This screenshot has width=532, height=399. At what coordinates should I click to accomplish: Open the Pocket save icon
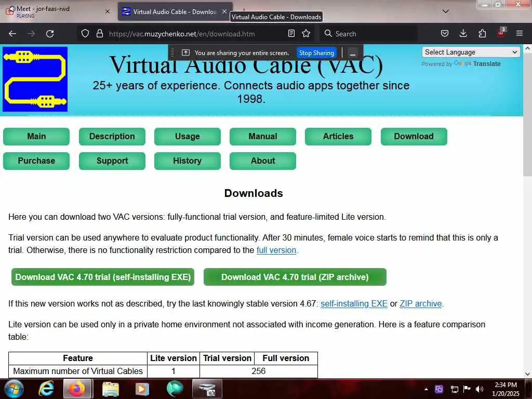click(x=445, y=33)
